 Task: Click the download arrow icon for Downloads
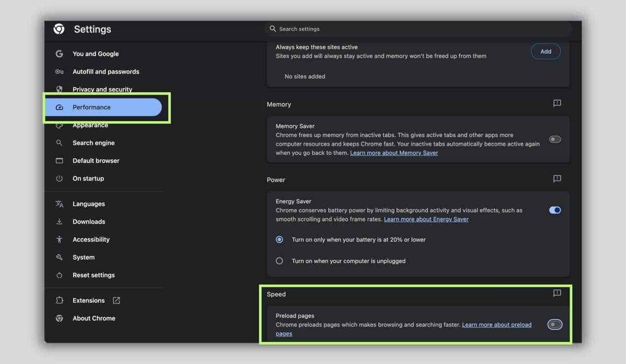[59, 222]
